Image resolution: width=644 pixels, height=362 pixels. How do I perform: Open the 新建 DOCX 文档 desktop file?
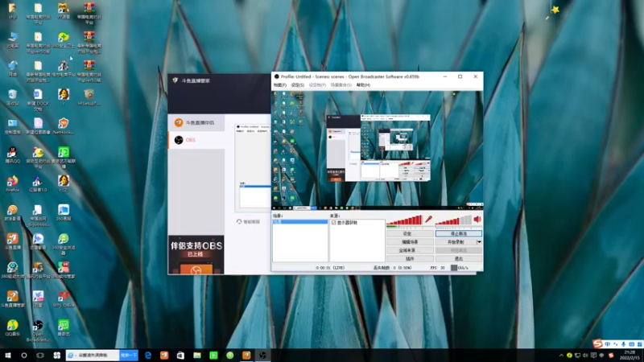pos(38,100)
